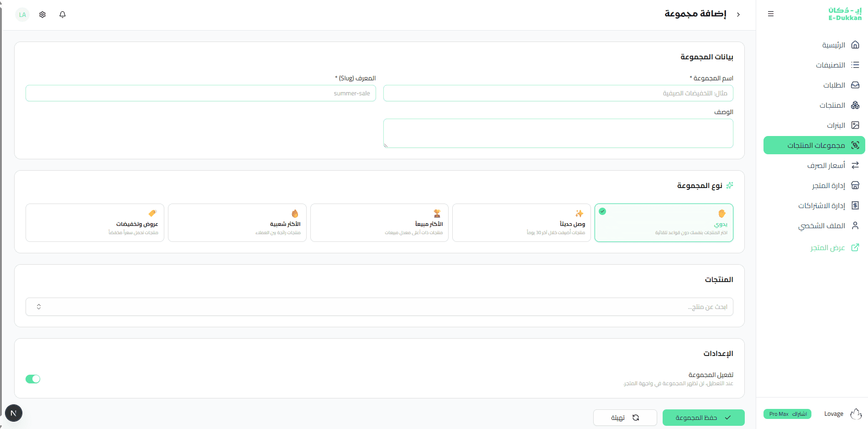Image resolution: width=868 pixels, height=429 pixels.
Task: Click the up-down chevron in product search box
Action: click(x=39, y=307)
